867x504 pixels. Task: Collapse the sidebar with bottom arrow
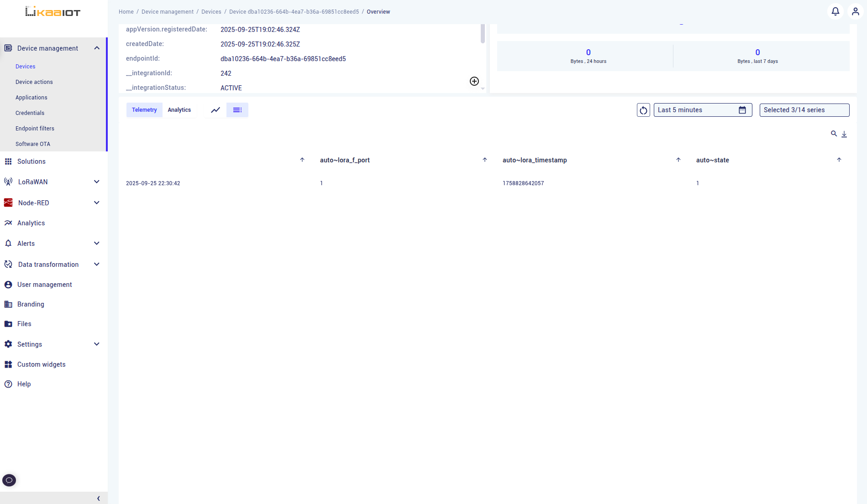coord(99,499)
